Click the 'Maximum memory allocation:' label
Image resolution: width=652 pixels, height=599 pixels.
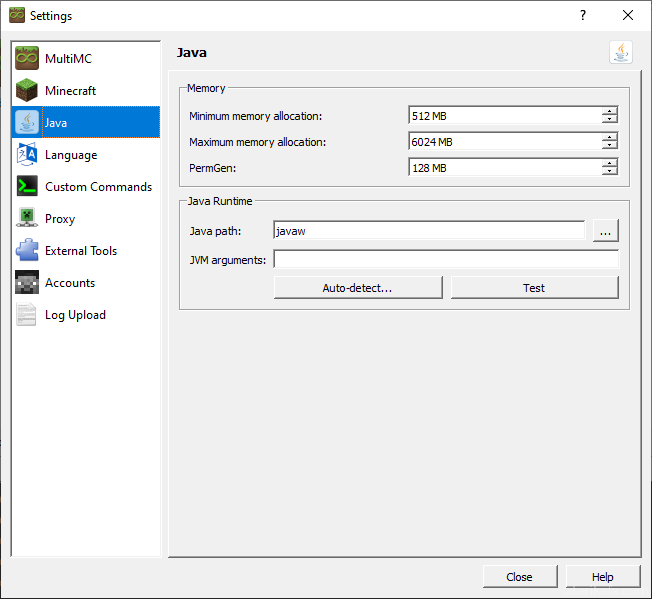[x=258, y=142]
